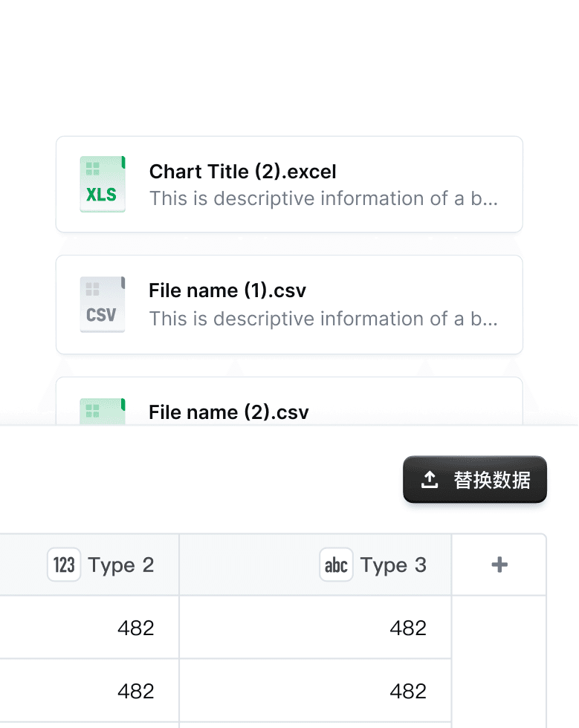
Task: Click the File name (2).csv file icon
Action: 103,412
